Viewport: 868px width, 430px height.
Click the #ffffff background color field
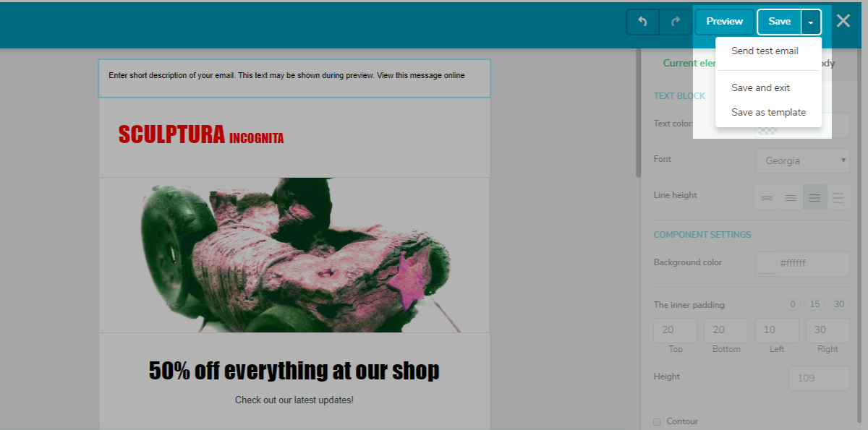[813, 264]
